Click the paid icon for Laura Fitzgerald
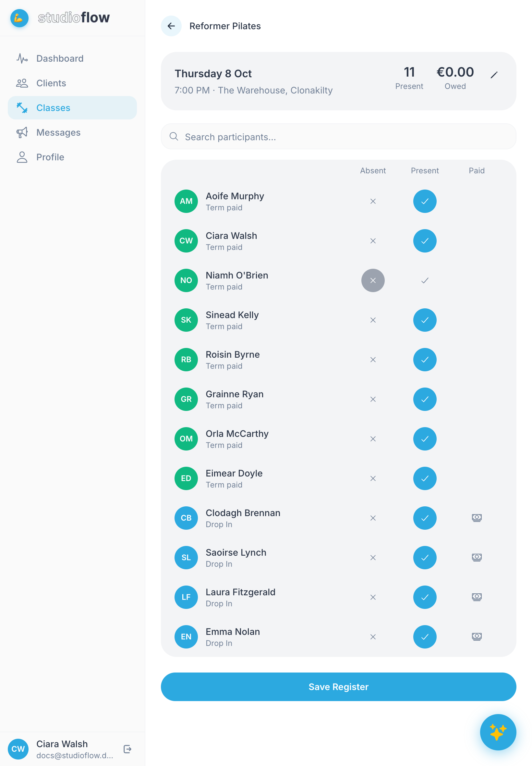The height and width of the screenshot is (766, 532). point(477,597)
